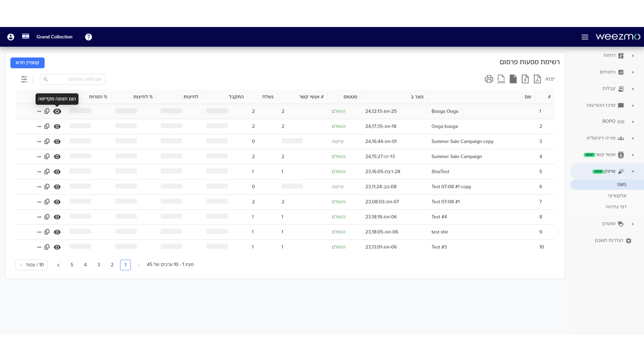Preview the Booga Ooga campaign
This screenshot has height=362, width=644.
point(57,111)
